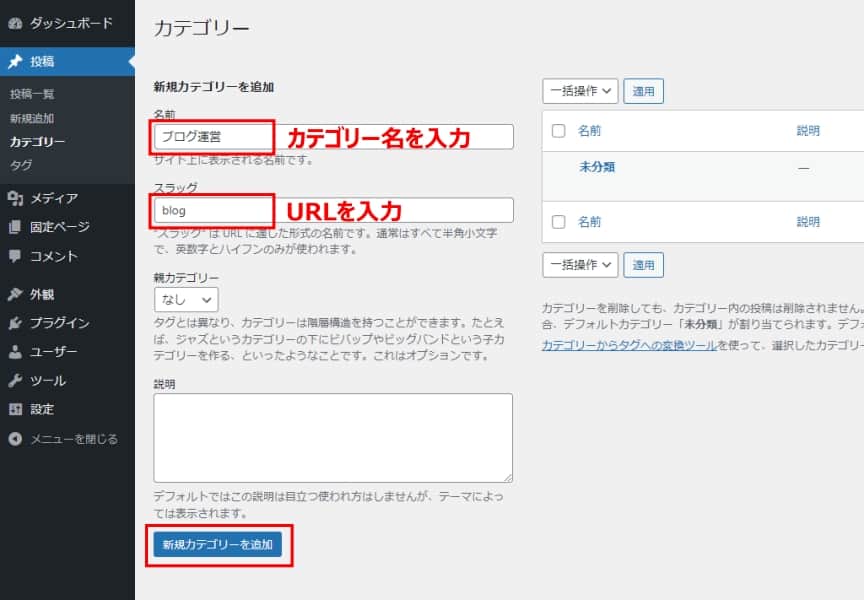The width and height of the screenshot is (864, 600).
Task: Click the プラグイン plug icon
Action: [15, 323]
